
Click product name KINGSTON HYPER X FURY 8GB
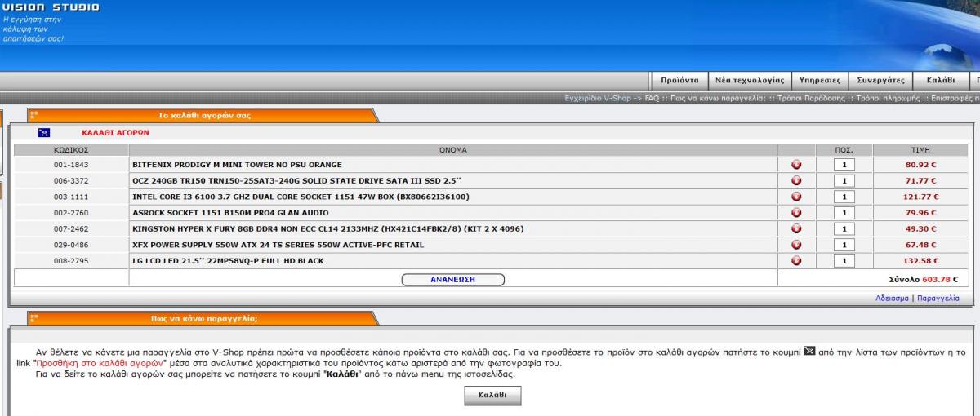tap(328, 229)
